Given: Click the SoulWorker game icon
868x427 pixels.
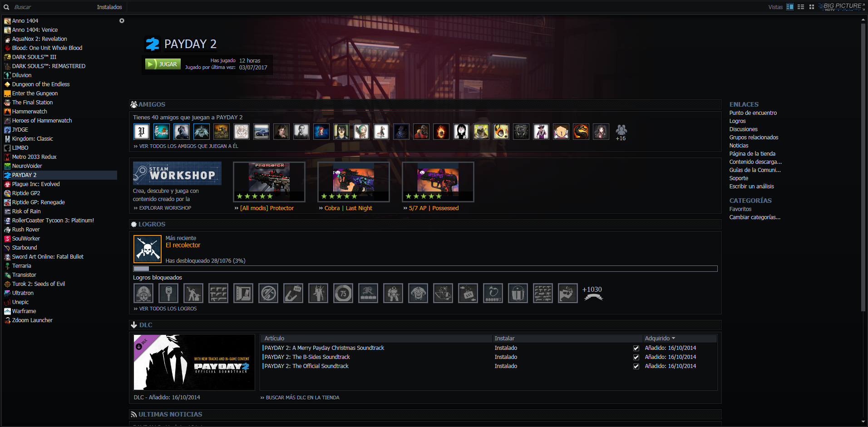Looking at the screenshot, I should (x=7, y=239).
